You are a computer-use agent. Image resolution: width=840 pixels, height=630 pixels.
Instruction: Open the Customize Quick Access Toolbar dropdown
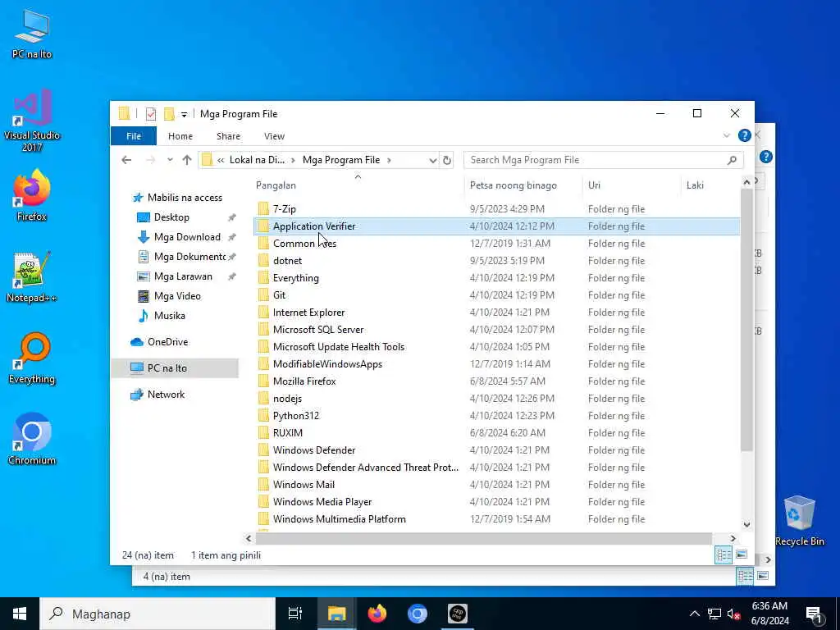184,114
